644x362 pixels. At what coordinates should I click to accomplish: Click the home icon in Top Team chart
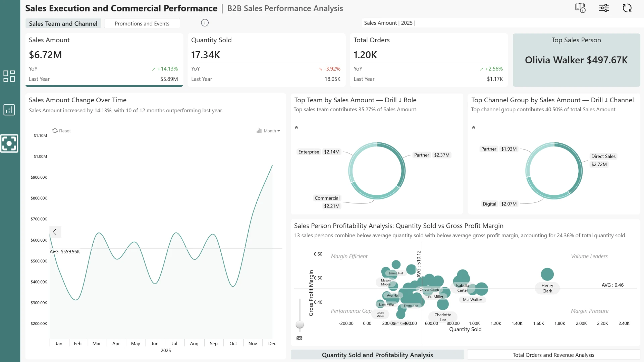tap(297, 127)
